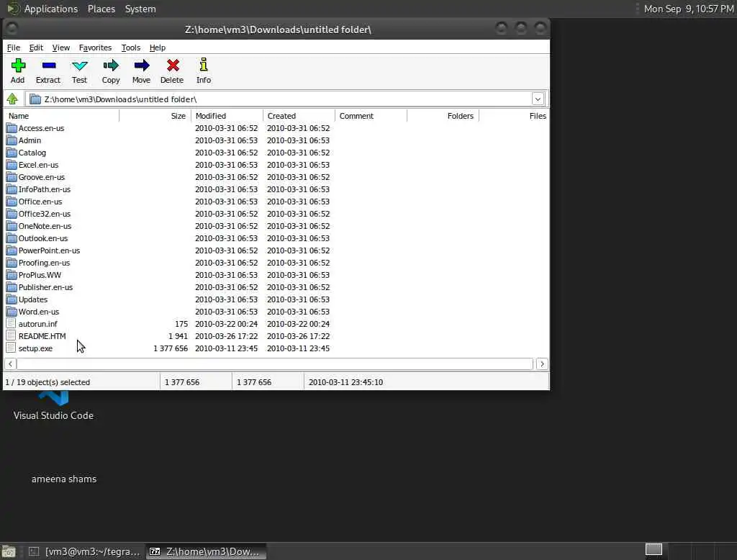Select the autorun.inf file icon
The height and width of the screenshot is (560, 737).
pos(11,323)
